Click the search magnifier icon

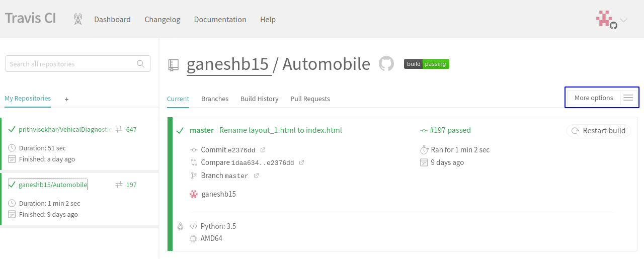(x=141, y=64)
